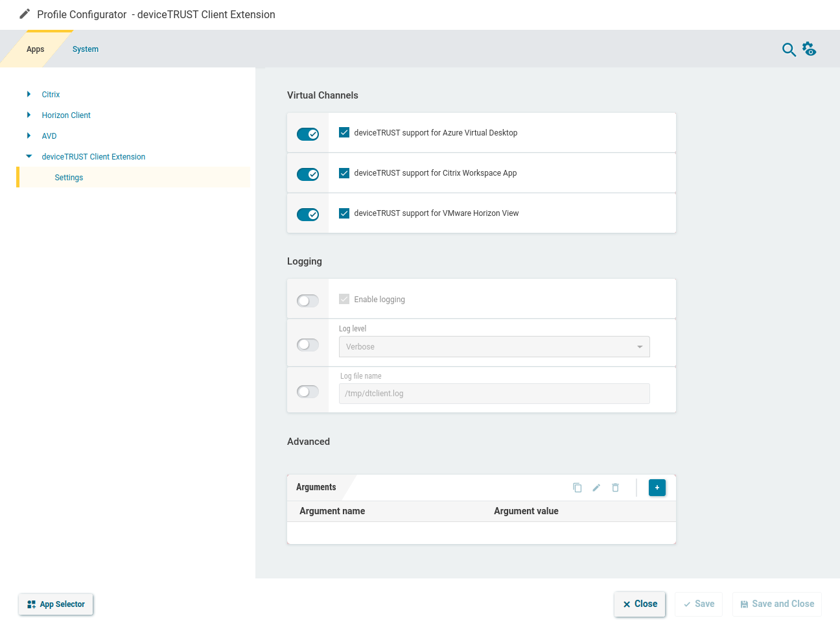The image size is (840, 629).
Task: Click the preview settings gear-eye icon
Action: 810,49
